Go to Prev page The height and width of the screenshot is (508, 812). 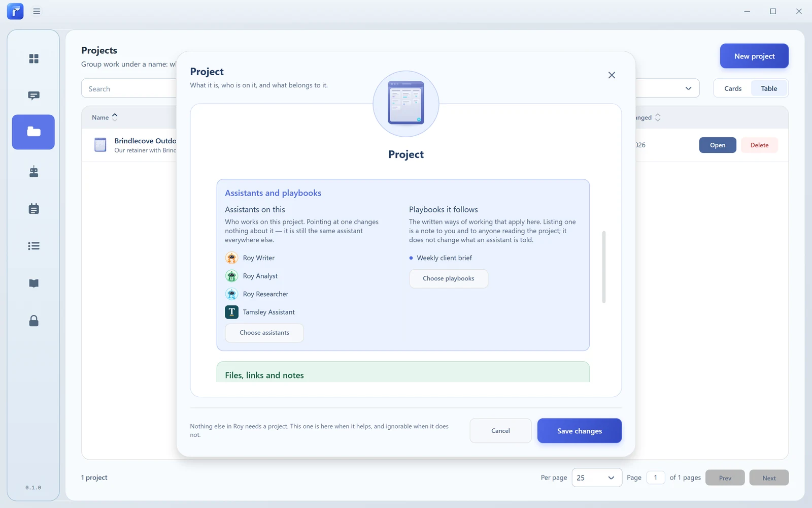pos(725,478)
